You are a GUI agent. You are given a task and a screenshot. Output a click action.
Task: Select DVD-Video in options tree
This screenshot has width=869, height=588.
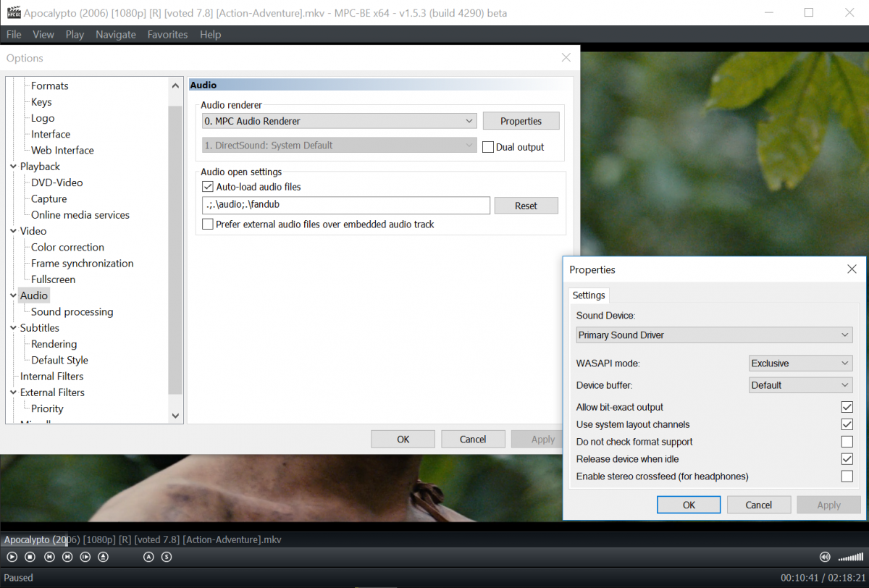point(57,182)
